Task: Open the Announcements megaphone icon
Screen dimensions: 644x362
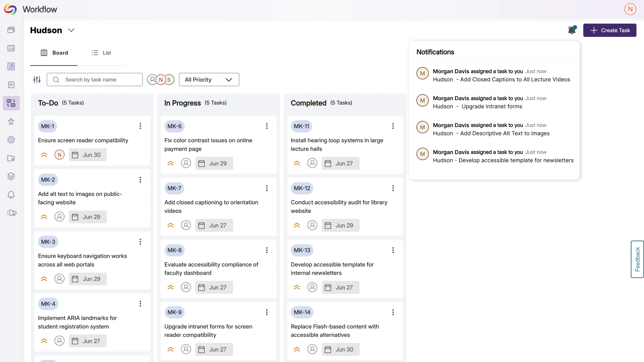Action: (11, 213)
